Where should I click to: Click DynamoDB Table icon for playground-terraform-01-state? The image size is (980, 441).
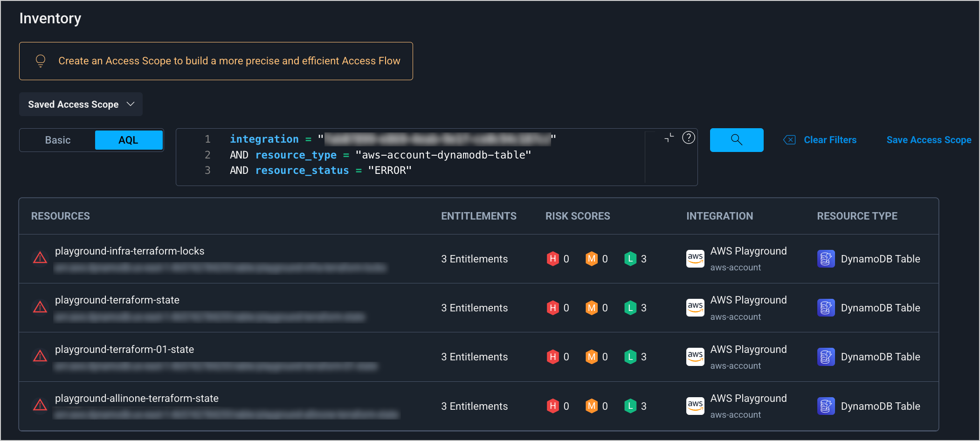826,357
